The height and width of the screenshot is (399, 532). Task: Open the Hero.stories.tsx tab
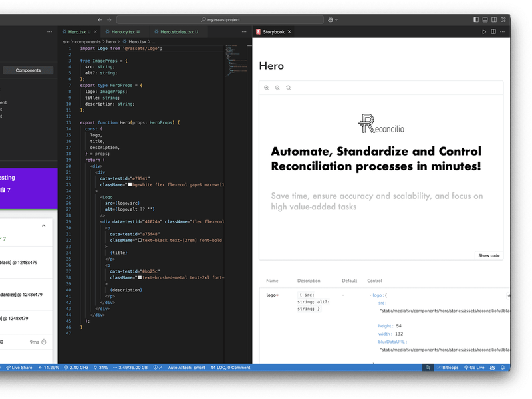[178, 32]
